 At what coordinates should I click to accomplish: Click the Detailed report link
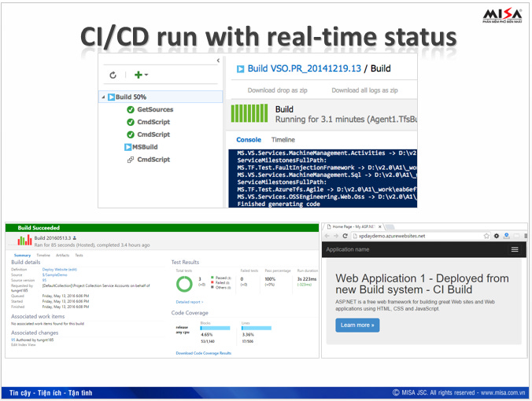click(x=190, y=302)
